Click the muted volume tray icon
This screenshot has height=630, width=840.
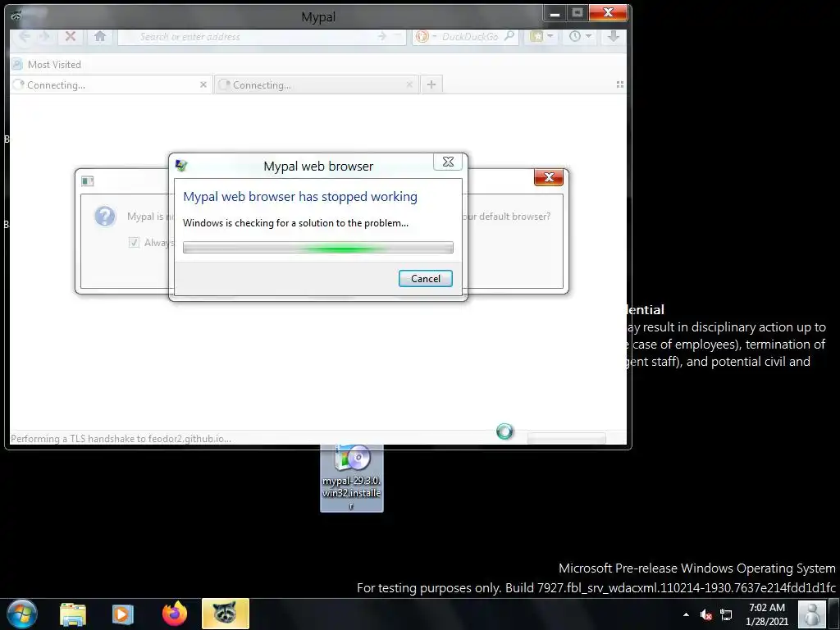[x=705, y=614]
